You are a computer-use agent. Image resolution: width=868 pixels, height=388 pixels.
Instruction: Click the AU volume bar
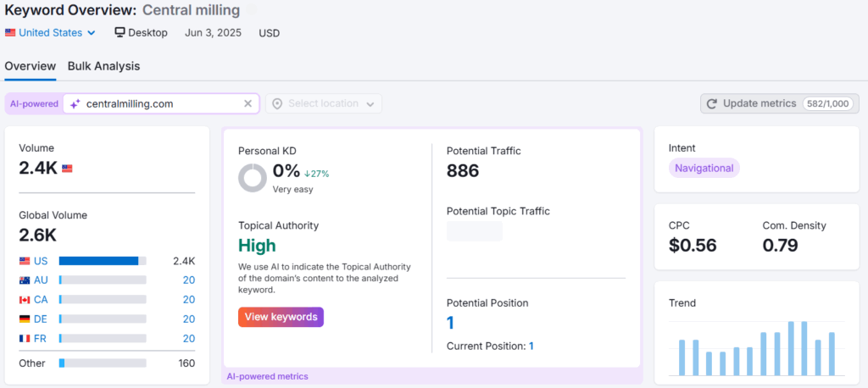[103, 280]
